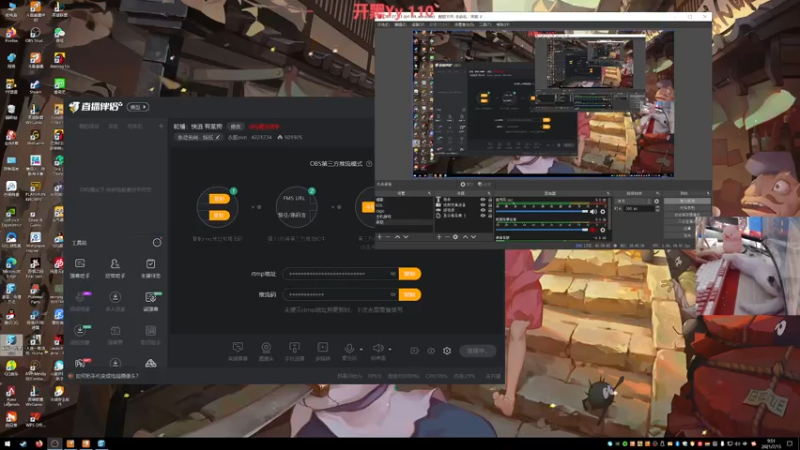Copy the rtmp address
The width and height of the screenshot is (800, 450).
click(410, 274)
